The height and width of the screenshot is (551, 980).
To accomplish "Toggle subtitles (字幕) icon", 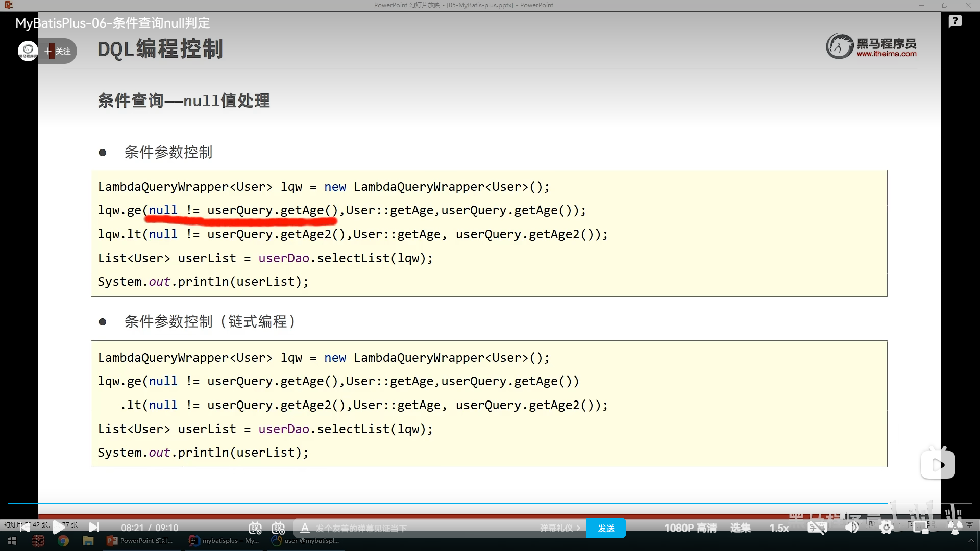I will (x=817, y=528).
